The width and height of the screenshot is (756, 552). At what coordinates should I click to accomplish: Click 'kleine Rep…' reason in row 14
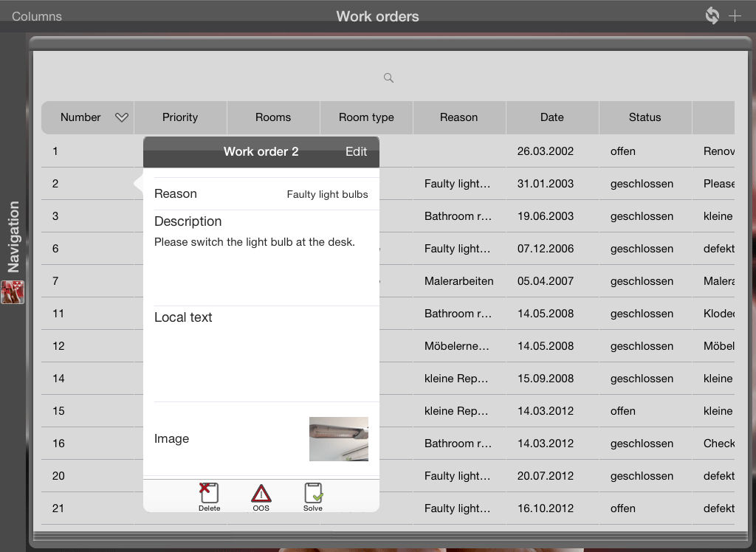coord(456,379)
